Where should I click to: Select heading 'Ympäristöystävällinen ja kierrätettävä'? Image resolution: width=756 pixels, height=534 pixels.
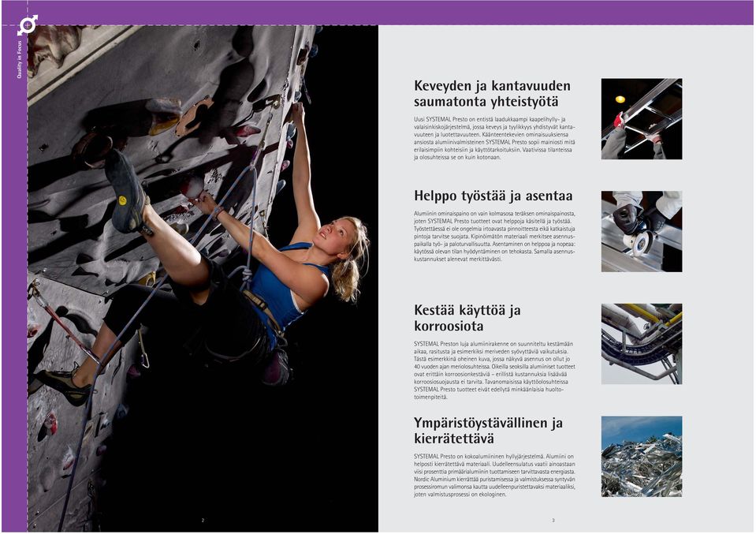488,431
